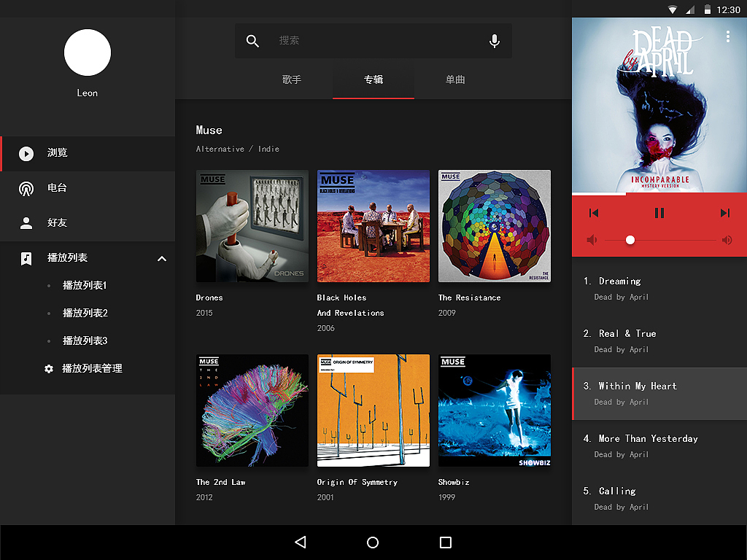Open the player three-dot overflow menu
Image resolution: width=747 pixels, height=560 pixels.
click(x=727, y=36)
